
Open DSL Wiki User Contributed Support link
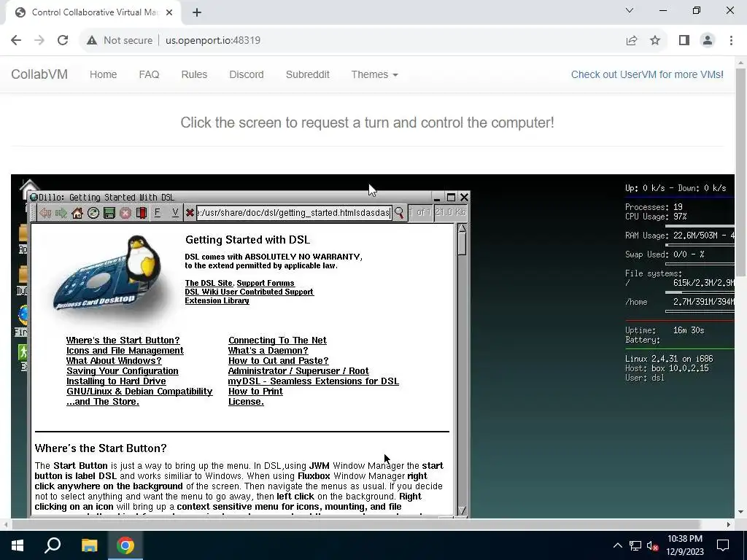coord(249,292)
